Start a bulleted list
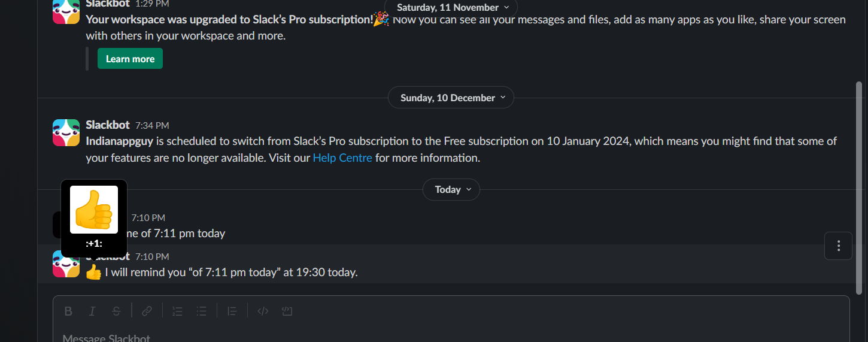The width and height of the screenshot is (868, 342). click(x=202, y=311)
